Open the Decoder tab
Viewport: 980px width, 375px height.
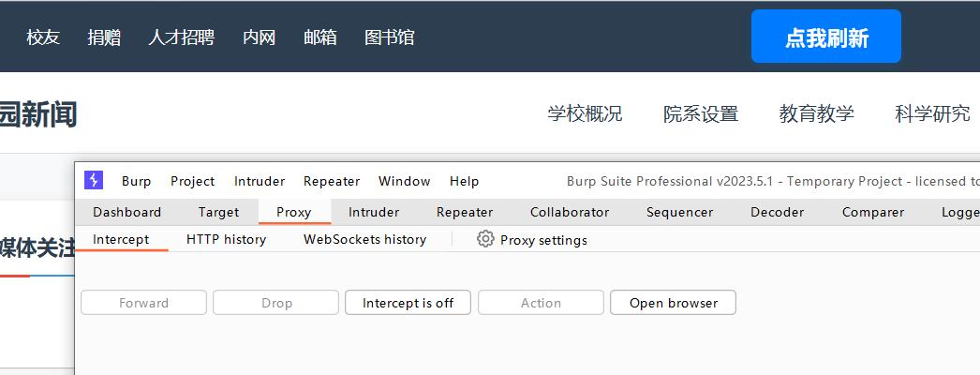tap(778, 213)
